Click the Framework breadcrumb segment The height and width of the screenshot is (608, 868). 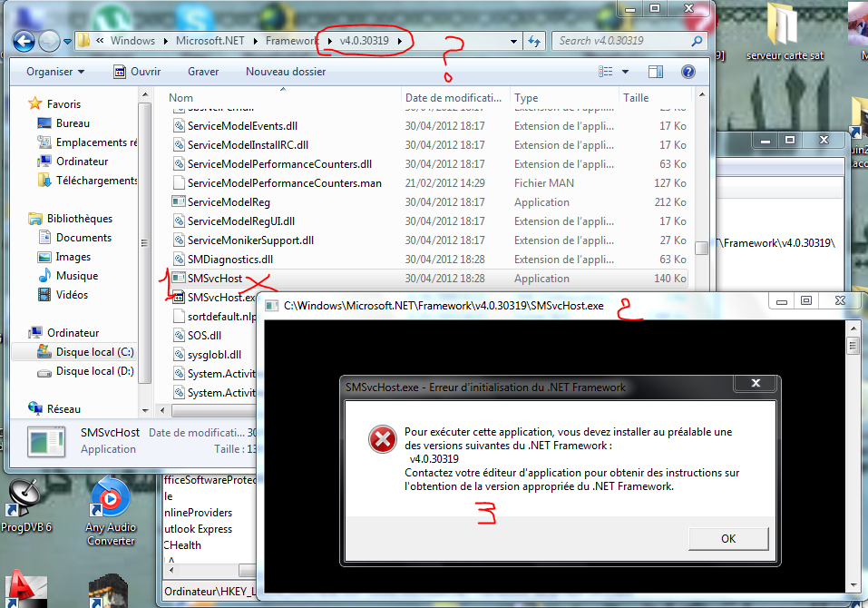[x=292, y=41]
